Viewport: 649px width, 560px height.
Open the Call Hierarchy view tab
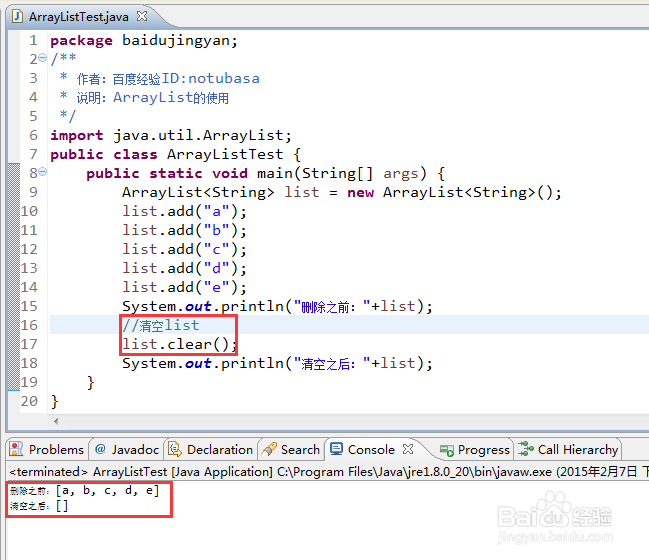[568, 449]
